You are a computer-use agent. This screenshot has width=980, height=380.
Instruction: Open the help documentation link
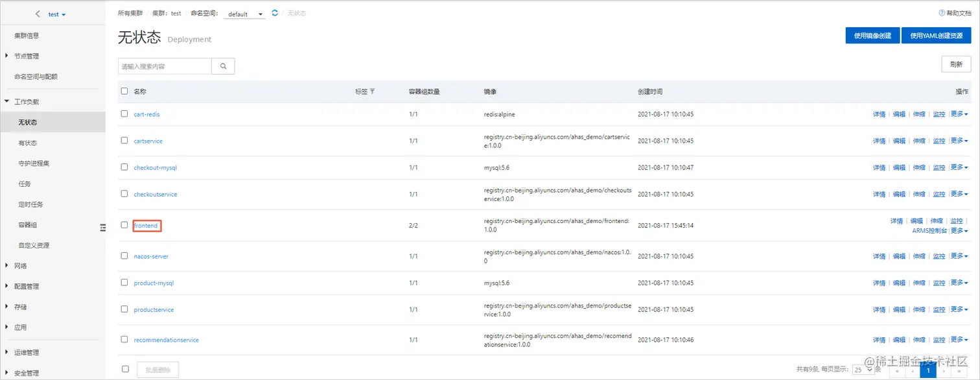click(955, 13)
